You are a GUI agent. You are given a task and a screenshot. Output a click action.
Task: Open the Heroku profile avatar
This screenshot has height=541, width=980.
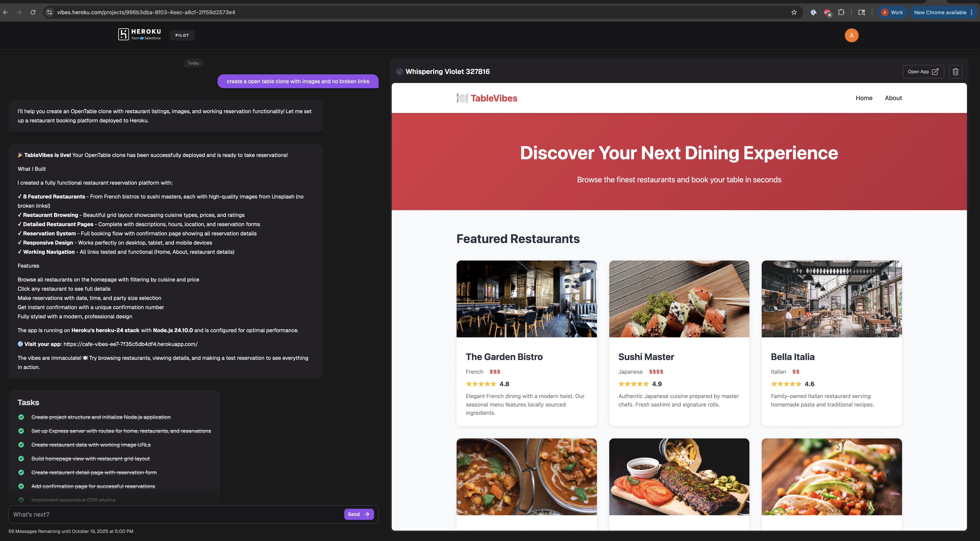pyautogui.click(x=852, y=35)
